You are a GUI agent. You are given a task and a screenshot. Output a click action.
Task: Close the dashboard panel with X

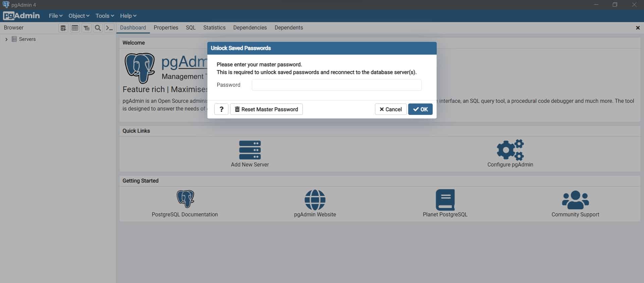tap(638, 28)
